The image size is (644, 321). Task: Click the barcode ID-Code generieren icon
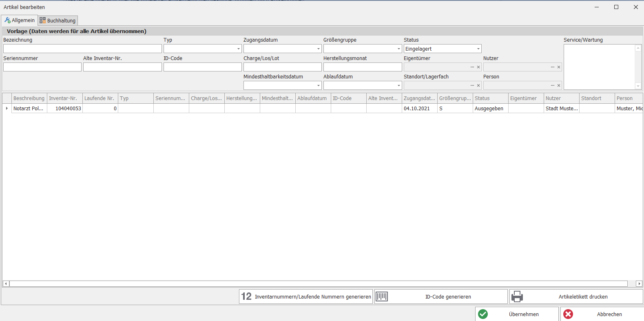pyautogui.click(x=382, y=296)
